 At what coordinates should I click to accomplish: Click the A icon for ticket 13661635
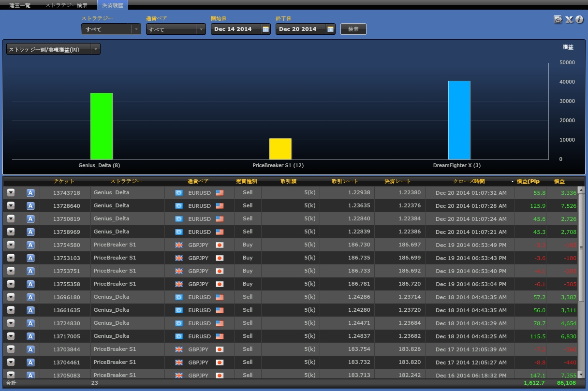(30, 310)
